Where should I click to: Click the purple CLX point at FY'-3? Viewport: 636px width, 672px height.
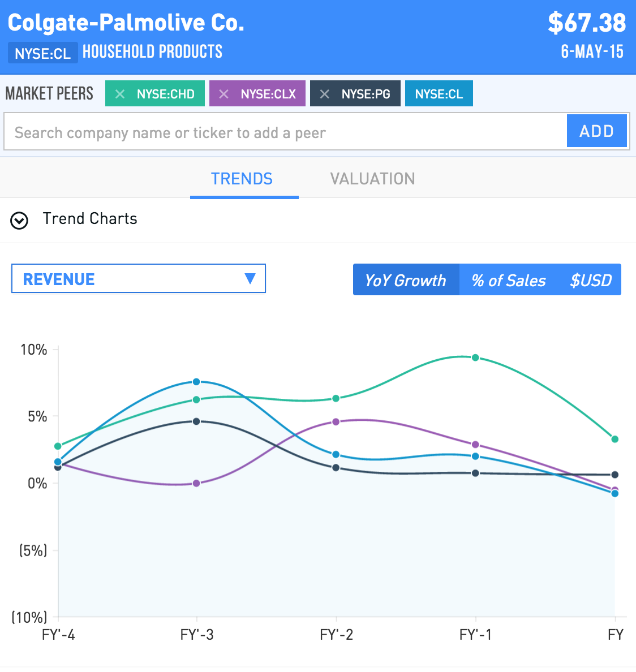(x=196, y=483)
